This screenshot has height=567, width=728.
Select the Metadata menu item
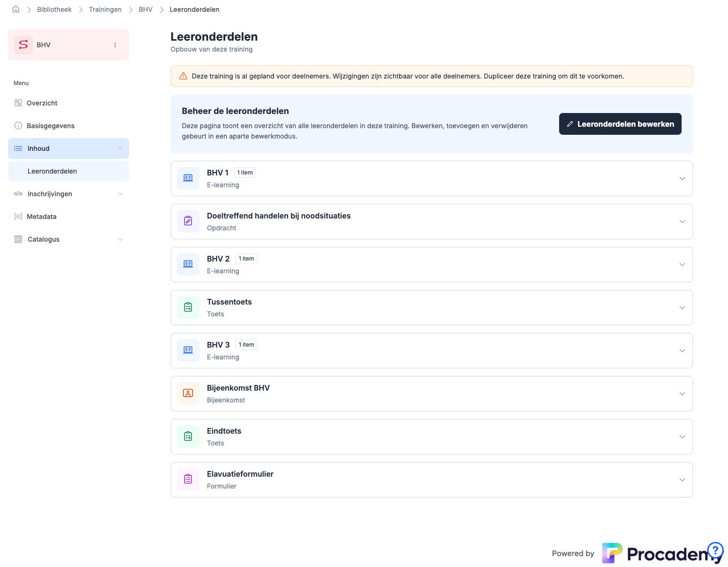42,217
